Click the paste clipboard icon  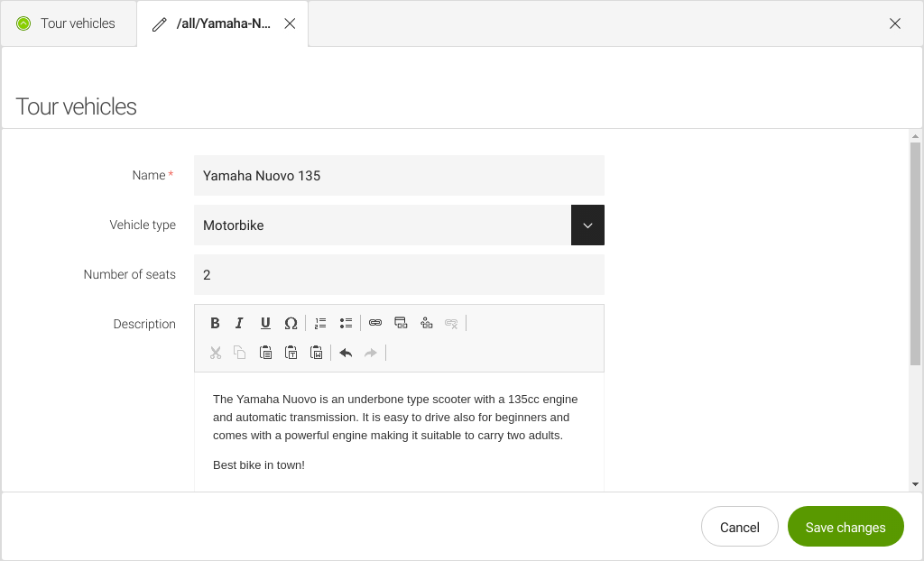pyautogui.click(x=265, y=353)
